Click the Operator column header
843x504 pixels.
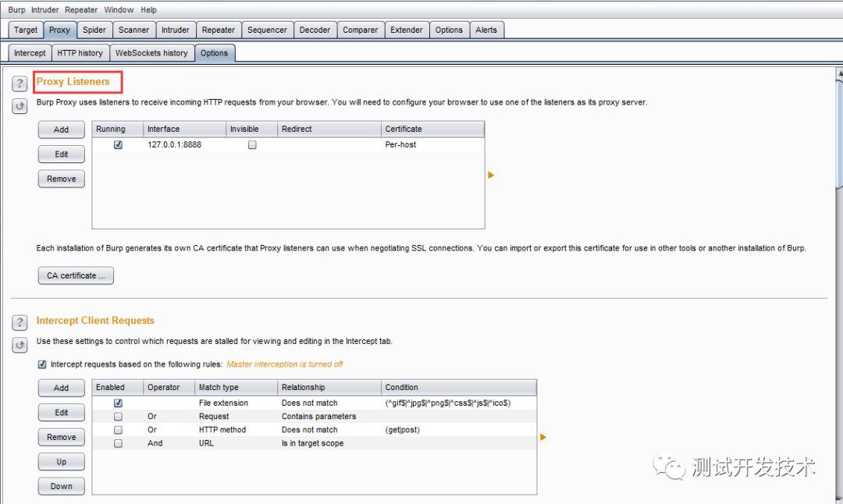pos(169,388)
